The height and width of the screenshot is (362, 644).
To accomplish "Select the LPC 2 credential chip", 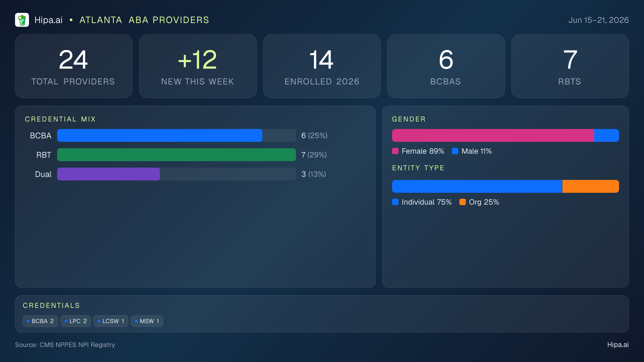I will pos(76,321).
